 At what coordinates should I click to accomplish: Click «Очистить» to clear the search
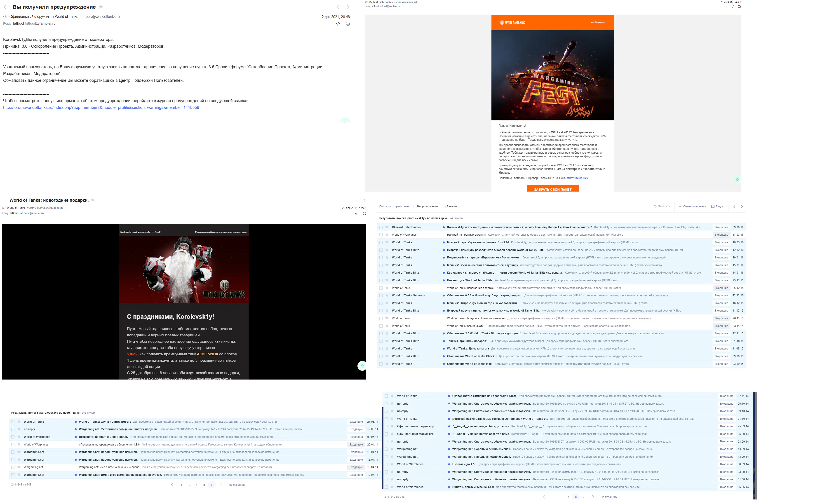(x=661, y=206)
